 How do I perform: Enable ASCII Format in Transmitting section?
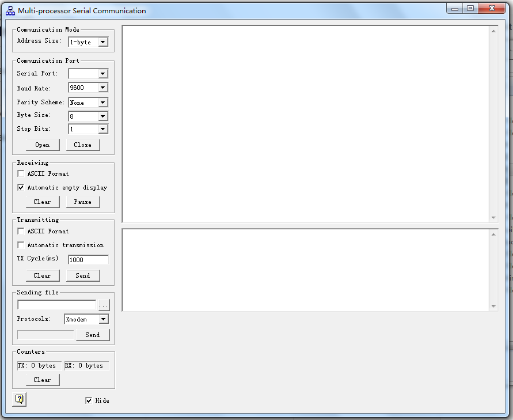(x=21, y=231)
